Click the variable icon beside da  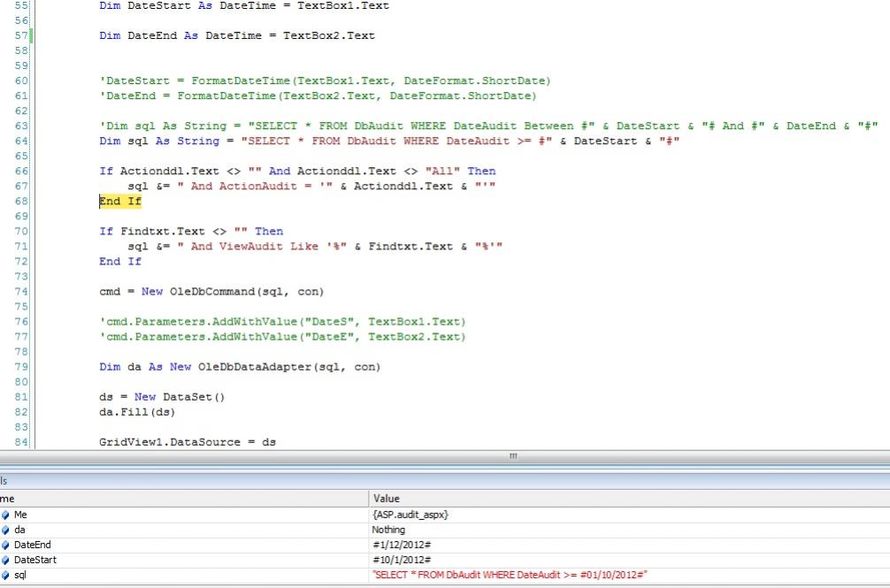click(x=5, y=530)
